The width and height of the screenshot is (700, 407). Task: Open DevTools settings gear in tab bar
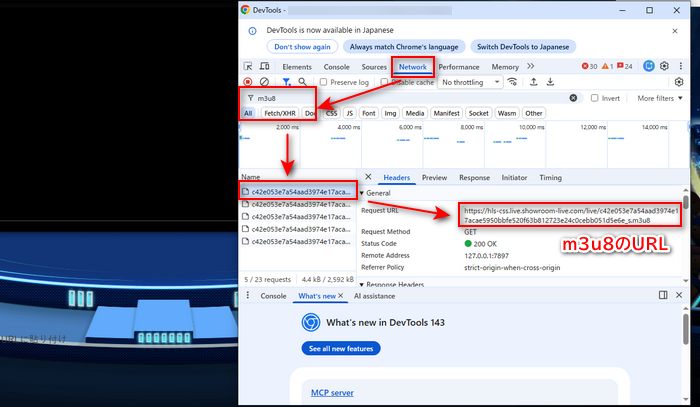pyautogui.click(x=664, y=67)
